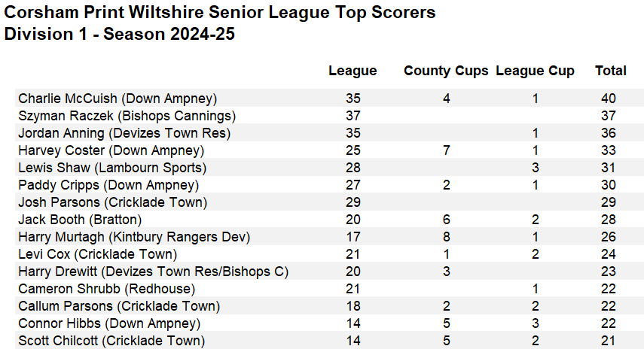Click Levi Cox (Cricklade Town) entry
The image size is (644, 349).
pyautogui.click(x=98, y=254)
